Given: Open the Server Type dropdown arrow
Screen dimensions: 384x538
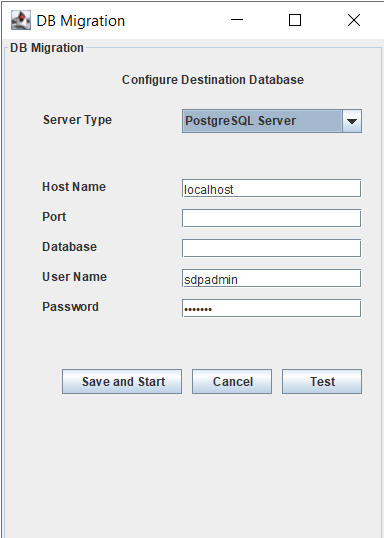Looking at the screenshot, I should [352, 121].
